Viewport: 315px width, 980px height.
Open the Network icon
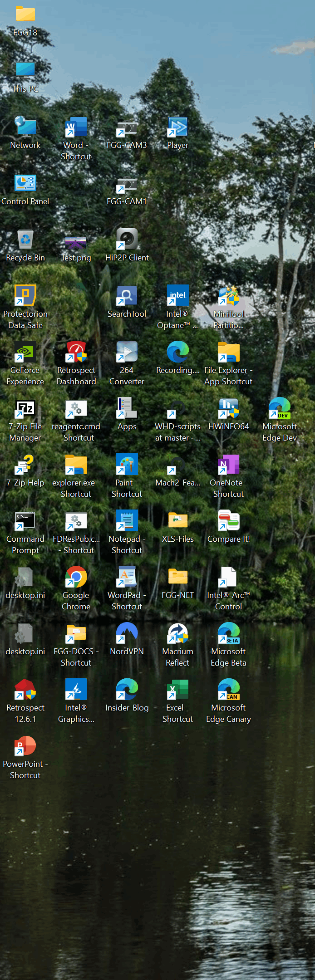coord(25,127)
